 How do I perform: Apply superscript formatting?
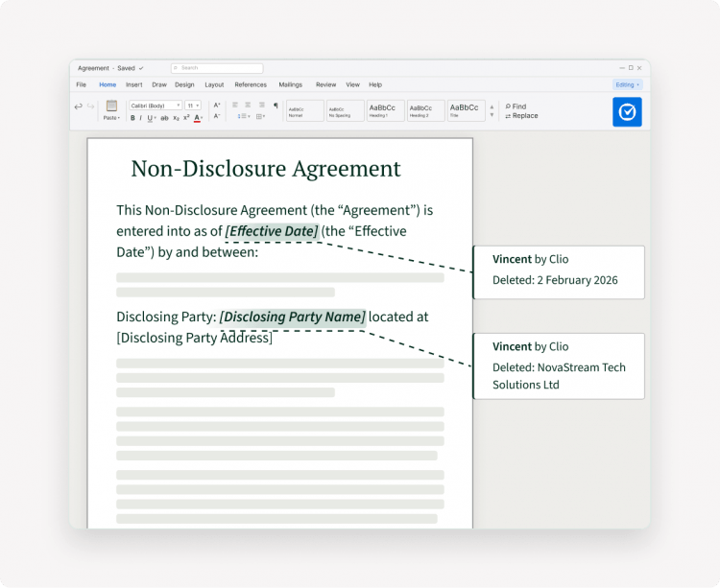point(186,118)
